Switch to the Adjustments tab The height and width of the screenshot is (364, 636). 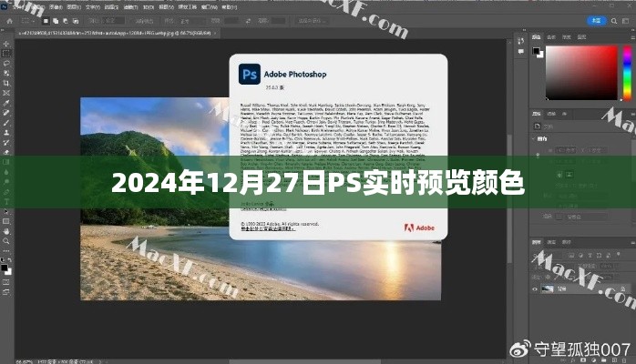pyautogui.click(x=551, y=114)
